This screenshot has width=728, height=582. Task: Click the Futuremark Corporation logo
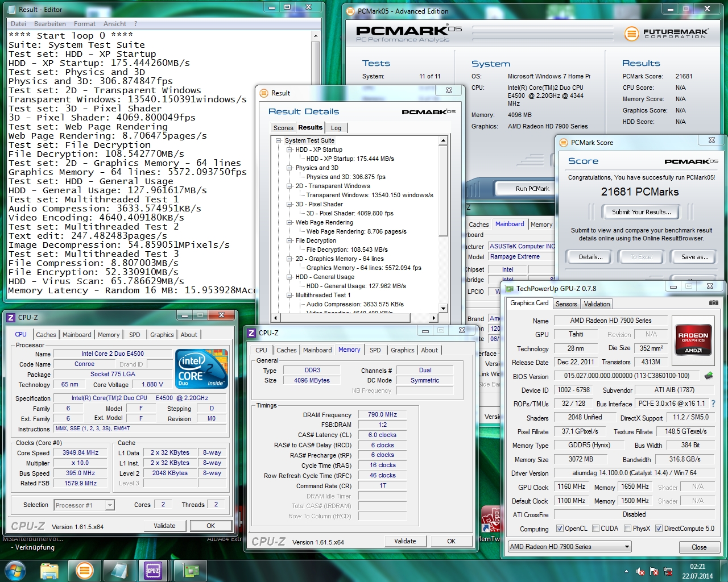point(667,34)
